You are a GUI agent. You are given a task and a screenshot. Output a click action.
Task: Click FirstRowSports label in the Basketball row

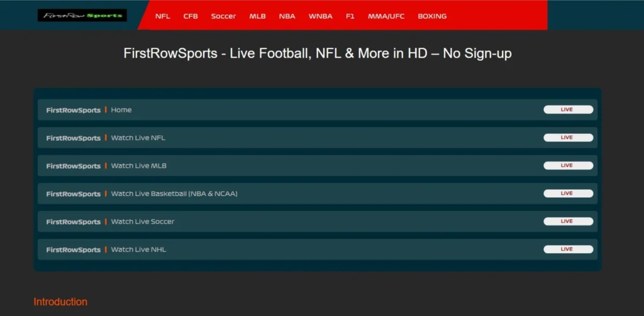coord(73,193)
